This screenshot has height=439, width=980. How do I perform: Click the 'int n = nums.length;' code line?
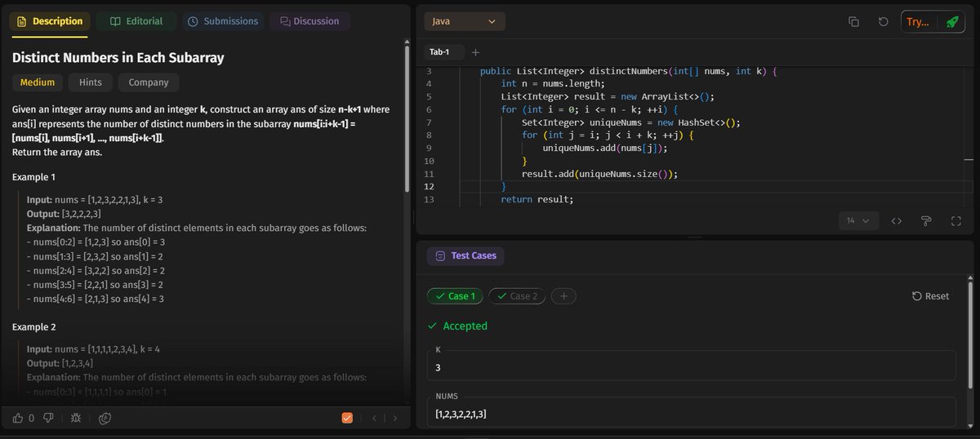coord(553,84)
